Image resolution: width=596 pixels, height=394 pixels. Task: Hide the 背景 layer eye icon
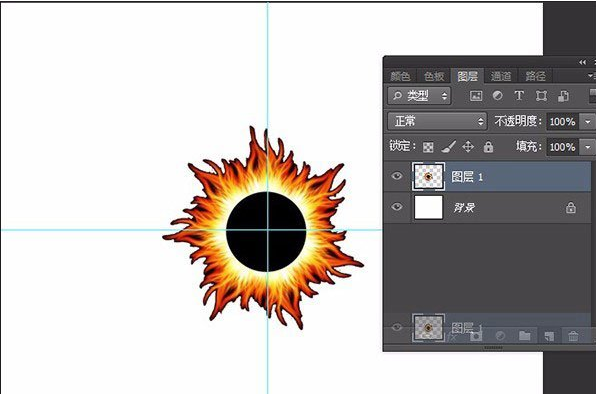point(397,207)
